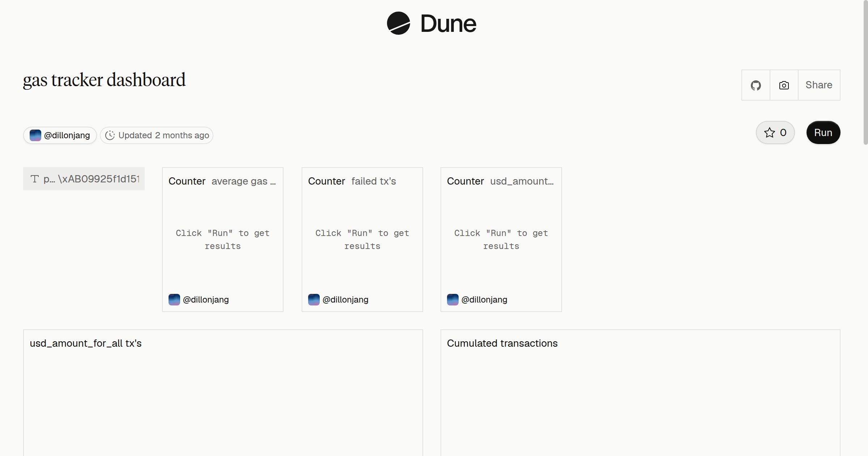Click avatar icon in failed tx's card
Image resolution: width=868 pixels, height=456 pixels.
[314, 300]
